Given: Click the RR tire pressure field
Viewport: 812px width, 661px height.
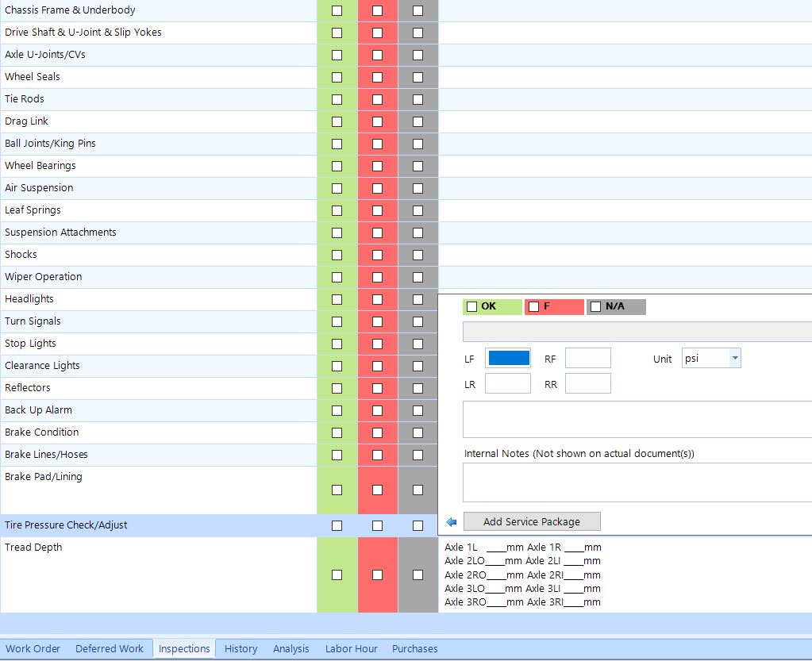Looking at the screenshot, I should pos(587,384).
